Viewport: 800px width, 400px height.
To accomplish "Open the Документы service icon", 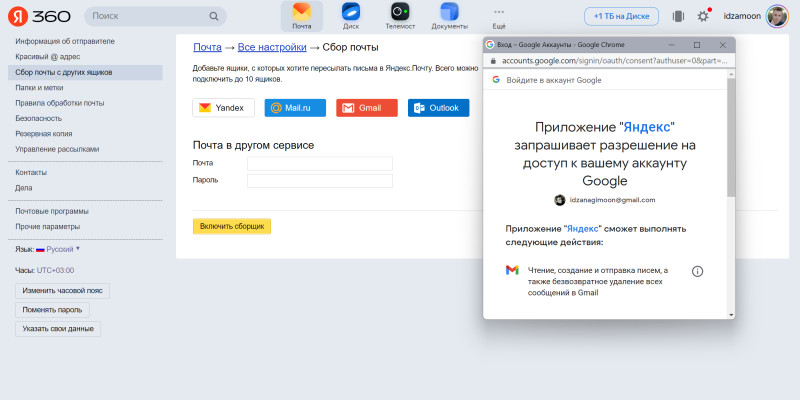I will pos(449,15).
